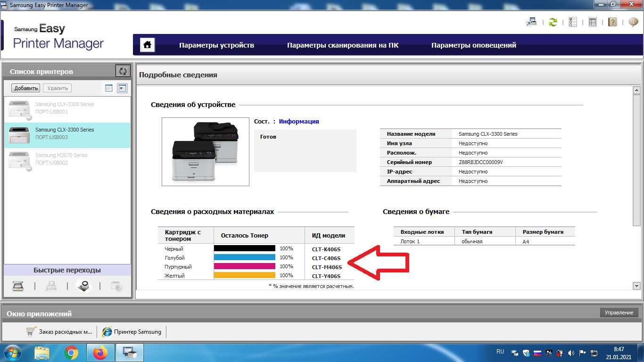
Task: Click the Управление button
Action: pos(619,313)
